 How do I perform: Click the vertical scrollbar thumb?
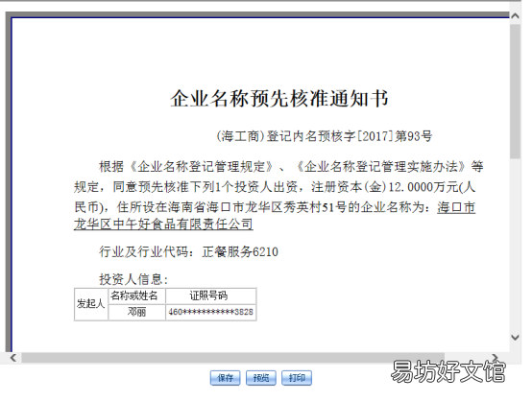(515, 91)
